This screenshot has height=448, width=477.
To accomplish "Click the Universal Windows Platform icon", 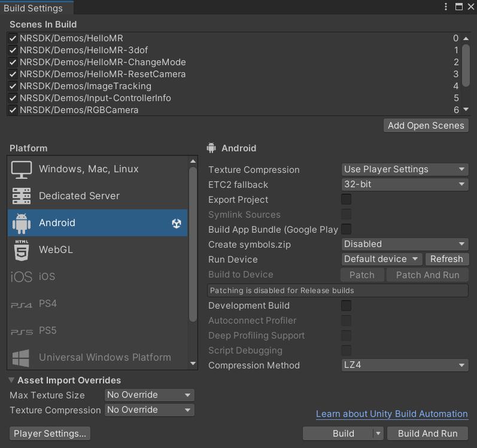I will click(22, 358).
